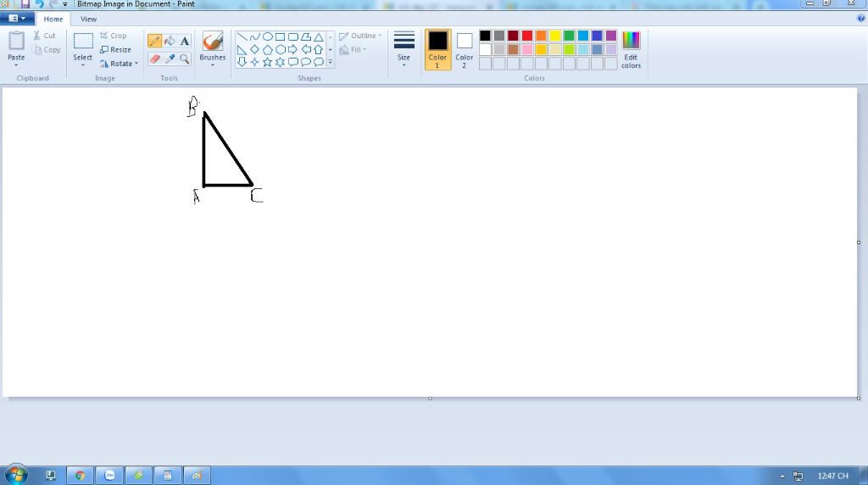Choose the Triangle shape

(x=319, y=37)
